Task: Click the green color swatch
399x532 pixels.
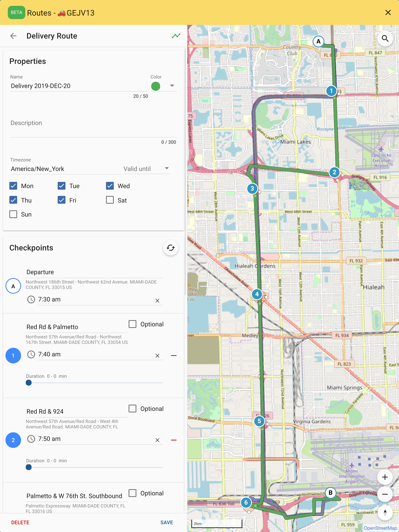Action: tap(155, 86)
